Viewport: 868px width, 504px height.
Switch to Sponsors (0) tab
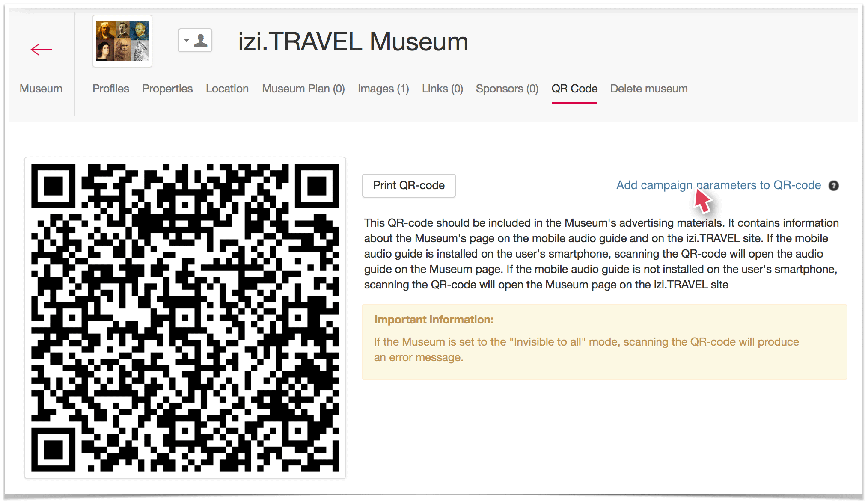pyautogui.click(x=507, y=89)
